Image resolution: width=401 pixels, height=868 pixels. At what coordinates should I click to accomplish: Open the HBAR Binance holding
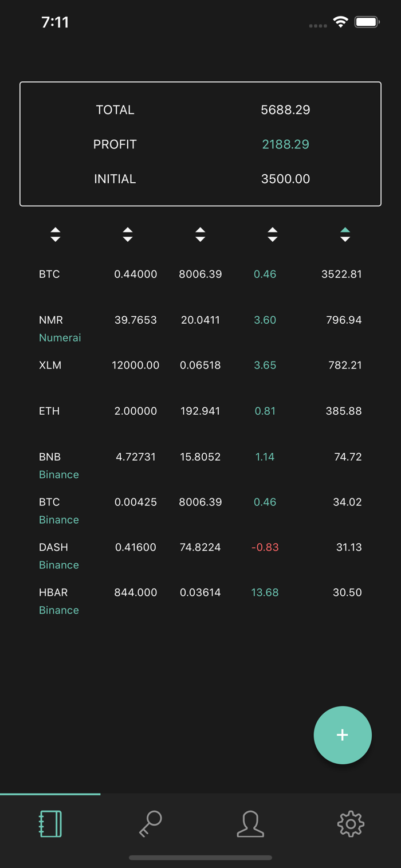pos(200,601)
